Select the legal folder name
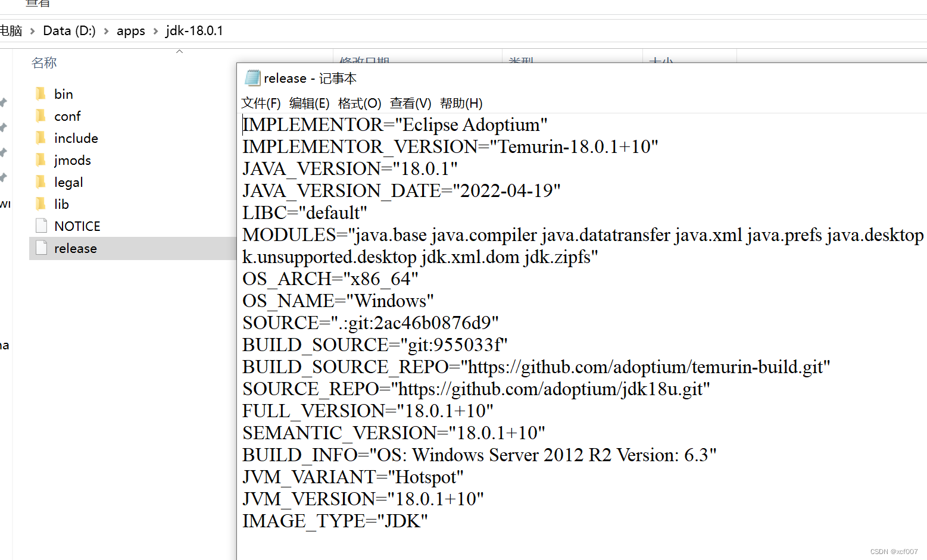The width and height of the screenshot is (927, 560). point(68,183)
